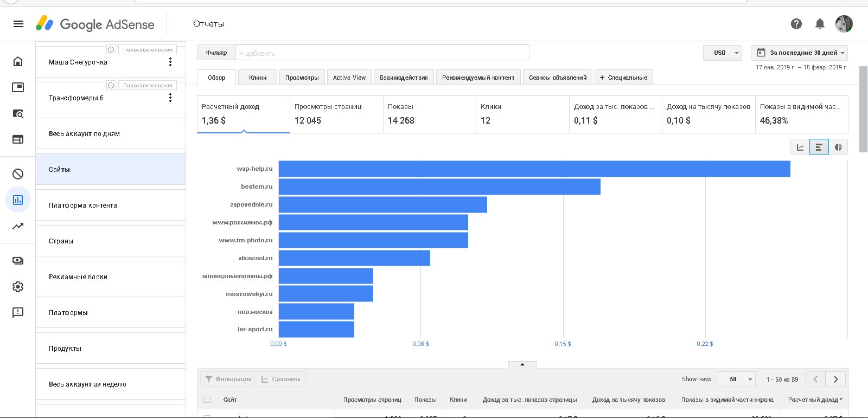868x418 pixels.
Task: Open the Ads icon in side rail
Action: (x=18, y=87)
